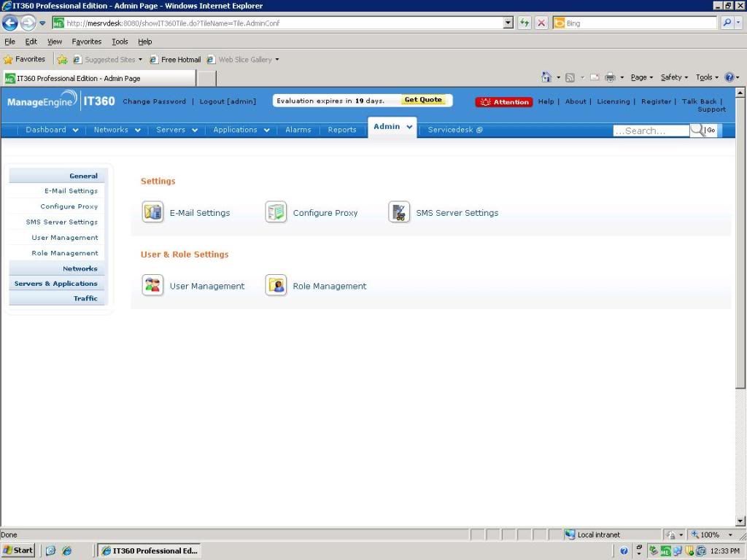
Task: Click the vertical scrollbar down arrow
Action: 740,521
